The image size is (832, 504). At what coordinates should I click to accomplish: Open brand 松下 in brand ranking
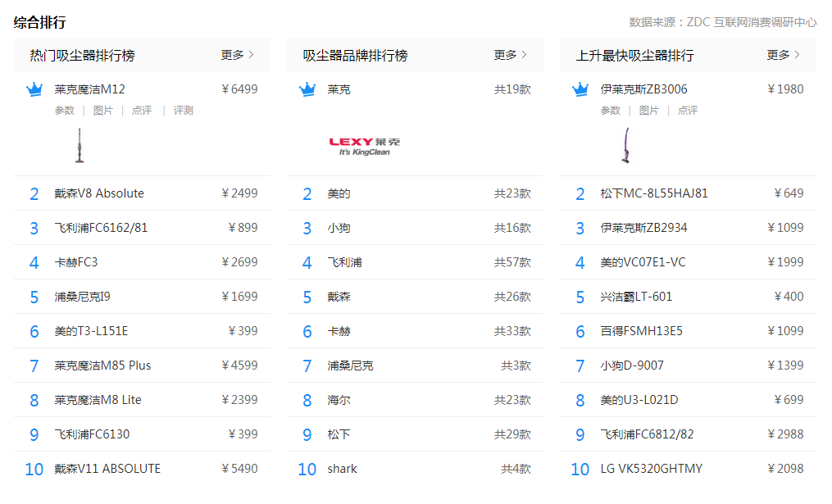pyautogui.click(x=339, y=434)
